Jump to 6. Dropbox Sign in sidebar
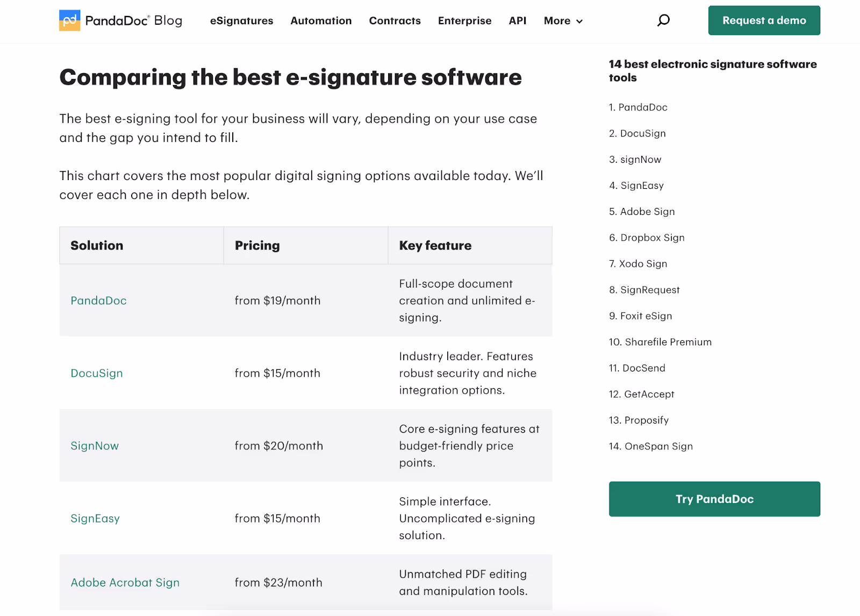Viewport: 860px width, 616px height. (647, 238)
